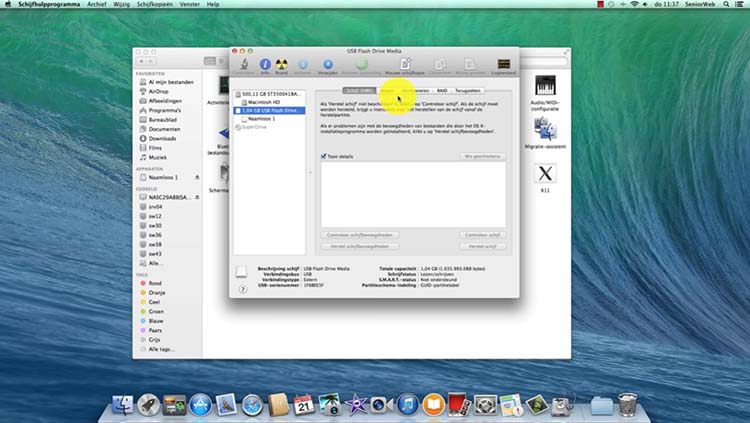
Task: Switch to the Terugzetten tab
Action: pyautogui.click(x=467, y=90)
